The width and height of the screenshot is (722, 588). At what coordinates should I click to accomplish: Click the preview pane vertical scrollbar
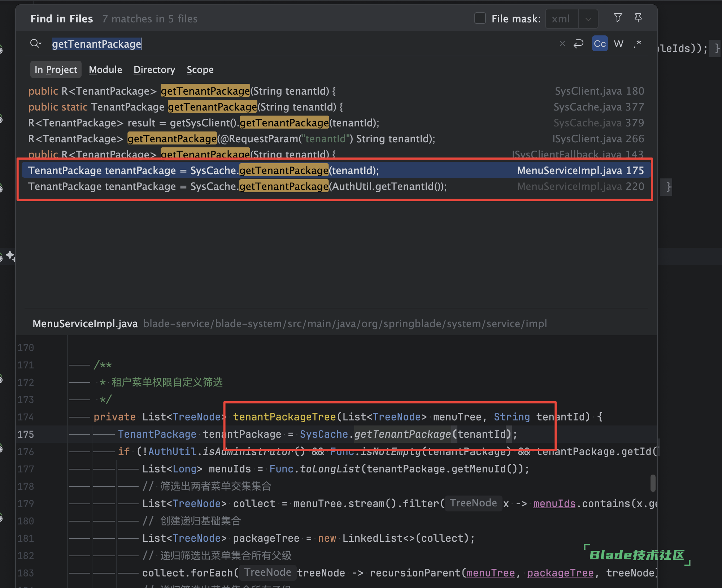(653, 483)
